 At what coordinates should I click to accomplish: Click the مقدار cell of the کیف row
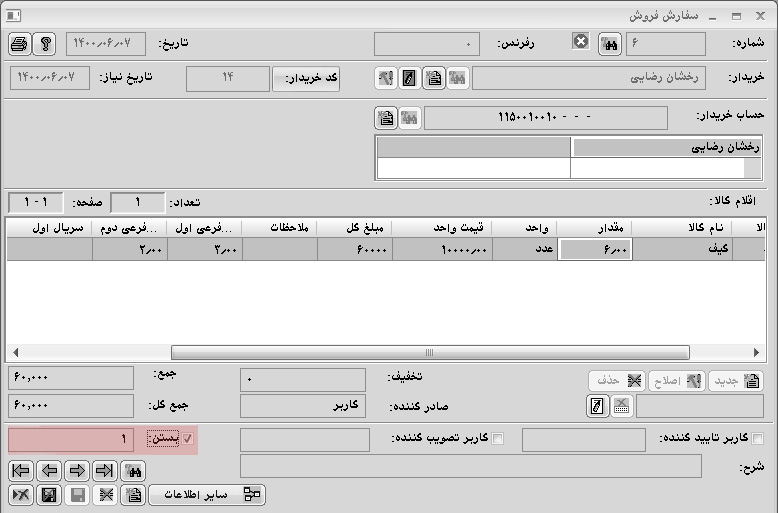596,249
